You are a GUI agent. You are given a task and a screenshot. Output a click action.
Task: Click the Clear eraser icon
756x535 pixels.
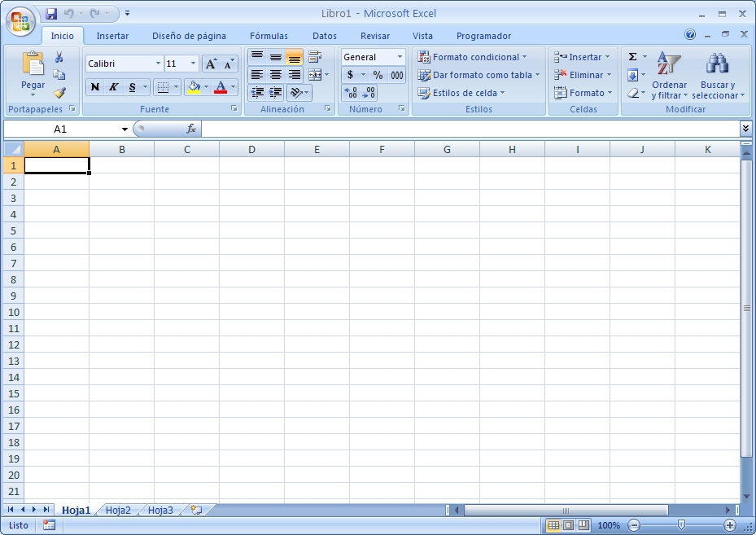(632, 93)
